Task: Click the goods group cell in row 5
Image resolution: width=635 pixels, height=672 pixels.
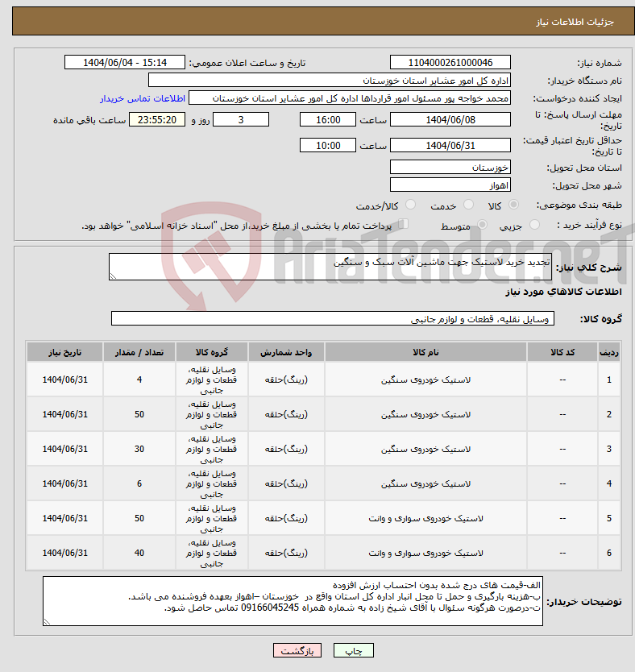Action: click(x=212, y=519)
